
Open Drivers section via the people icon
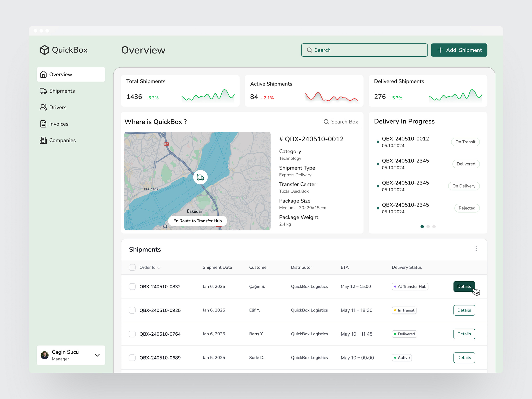[43, 107]
